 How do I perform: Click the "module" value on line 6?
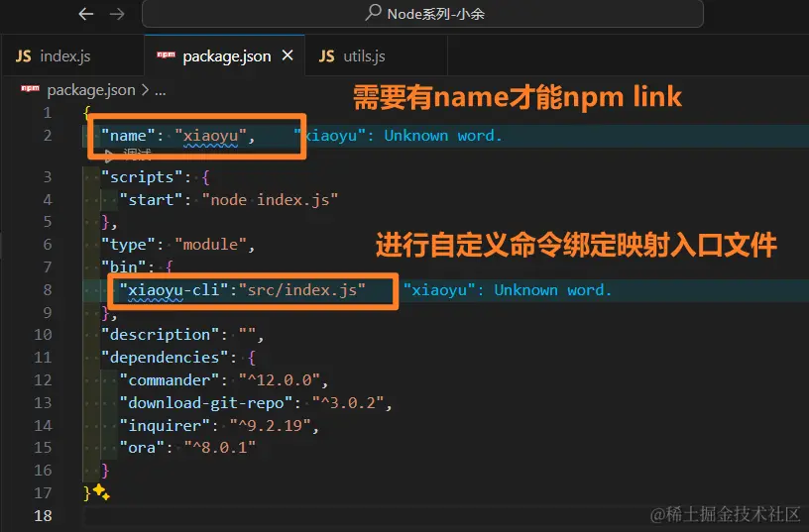pos(210,245)
